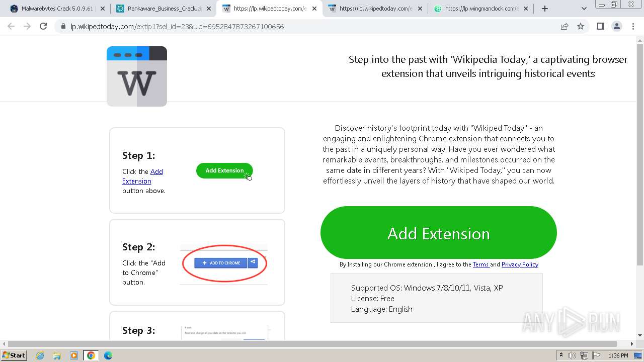The width and height of the screenshot is (644, 362).
Task: Click the network tray icon
Action: [x=584, y=355]
